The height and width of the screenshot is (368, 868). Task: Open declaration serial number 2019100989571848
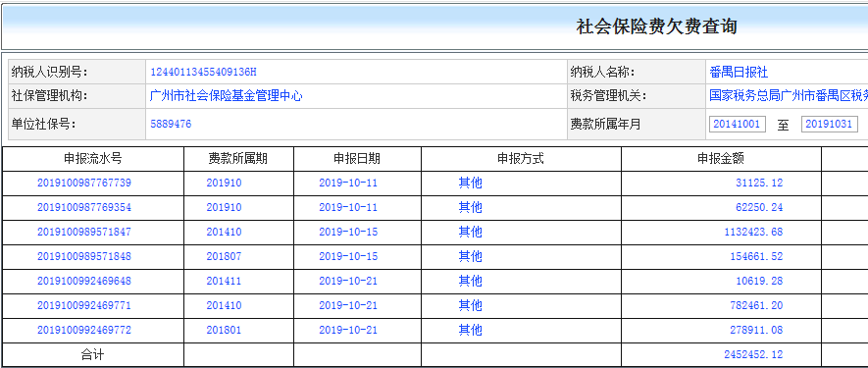pyautogui.click(x=84, y=256)
